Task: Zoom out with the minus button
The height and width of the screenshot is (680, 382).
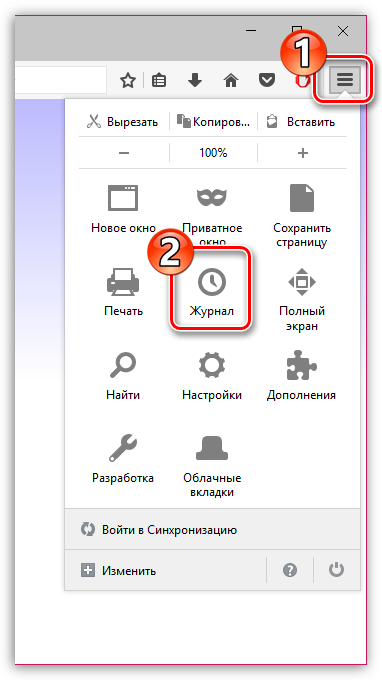Action: tap(124, 153)
